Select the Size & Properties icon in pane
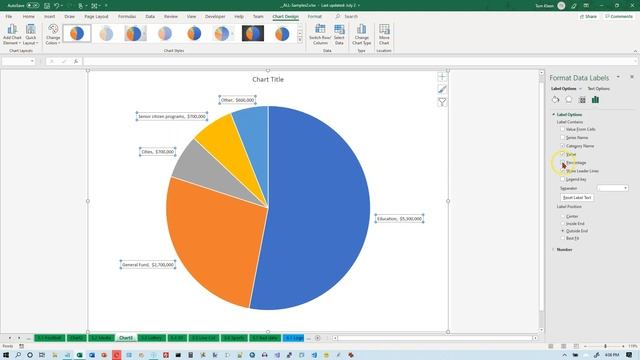This screenshot has height=360, width=640. (x=582, y=100)
